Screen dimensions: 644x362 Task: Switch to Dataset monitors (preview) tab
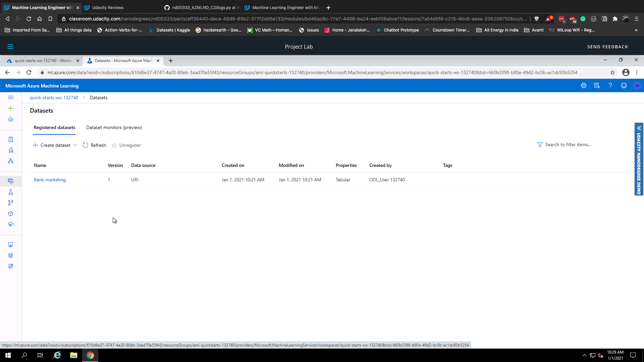(x=114, y=127)
